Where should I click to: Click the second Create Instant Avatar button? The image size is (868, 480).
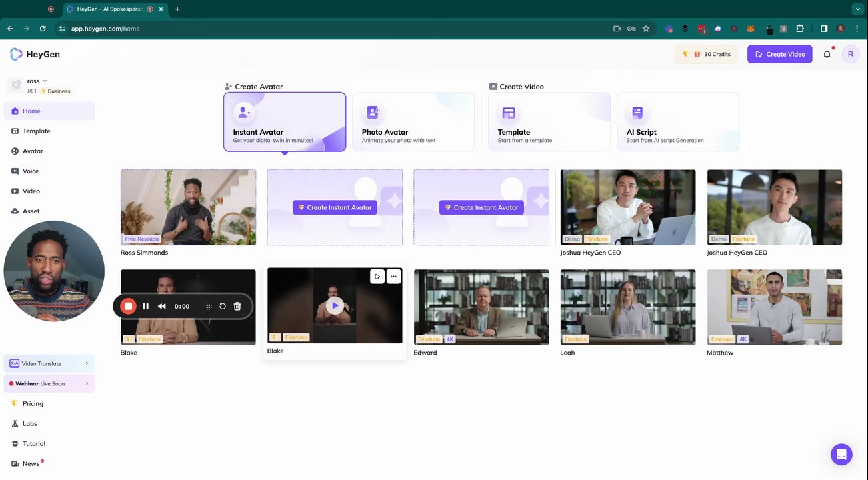[481, 207]
